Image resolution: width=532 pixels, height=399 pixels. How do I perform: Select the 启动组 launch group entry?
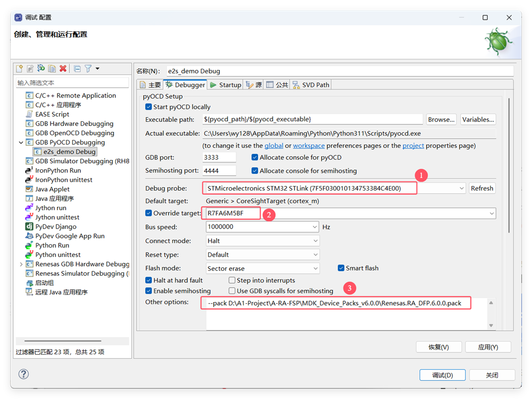point(44,283)
